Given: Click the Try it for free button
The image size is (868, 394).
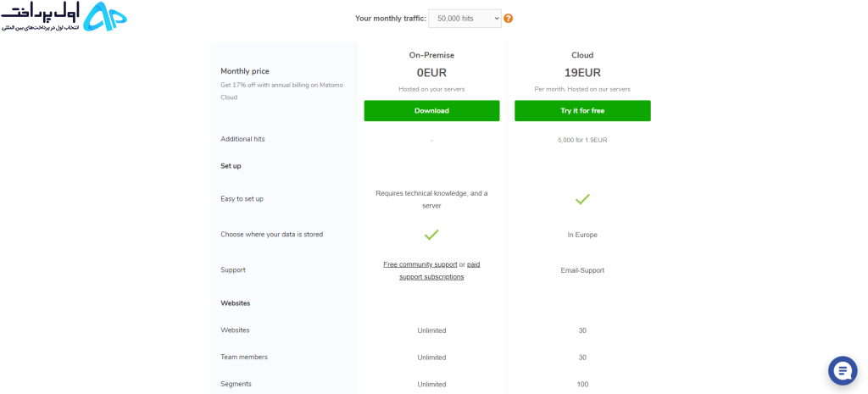Looking at the screenshot, I should point(582,111).
